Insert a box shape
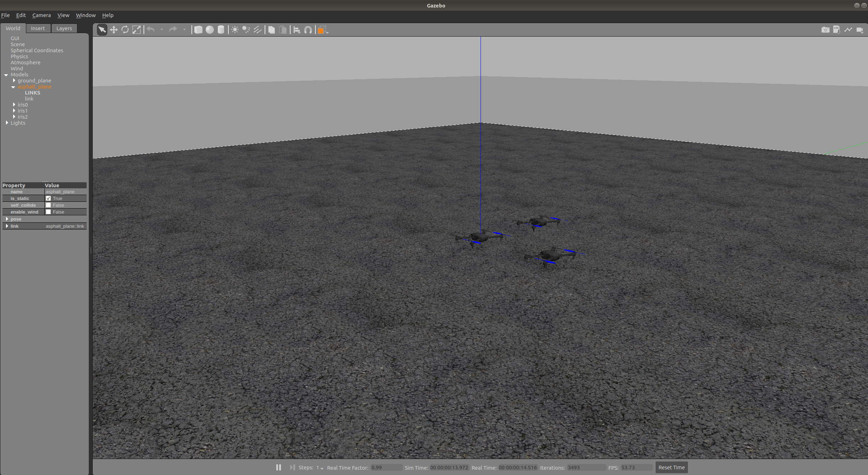 (198, 30)
